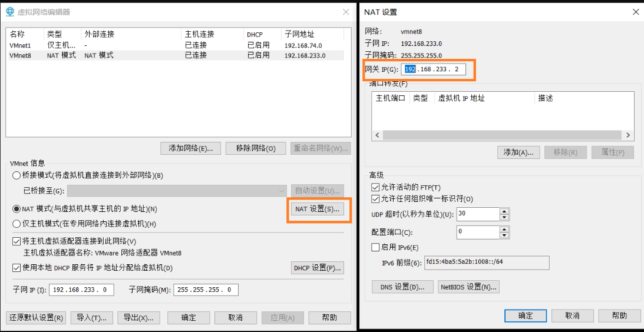The height and width of the screenshot is (332, 644).
Task: Click the 子网 IP(I) input field in editor
Action: point(81,290)
